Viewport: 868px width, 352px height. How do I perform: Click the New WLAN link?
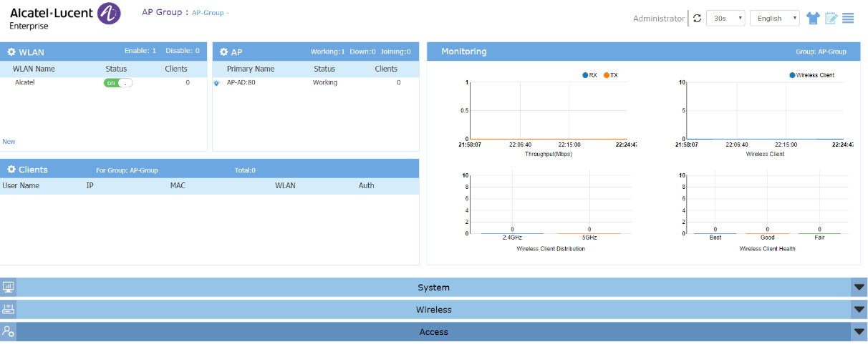(9, 142)
